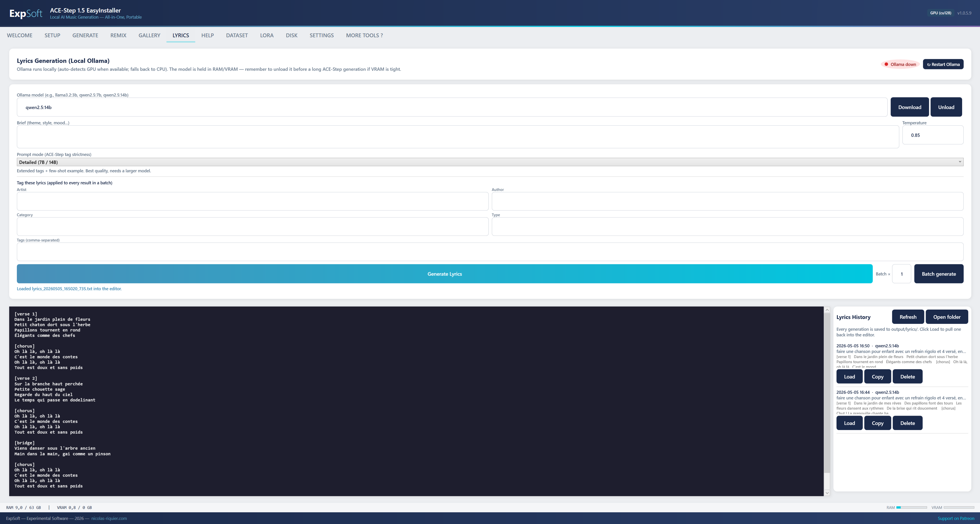Click the Ollama model input field
The height and width of the screenshot is (524, 980).
(452, 107)
